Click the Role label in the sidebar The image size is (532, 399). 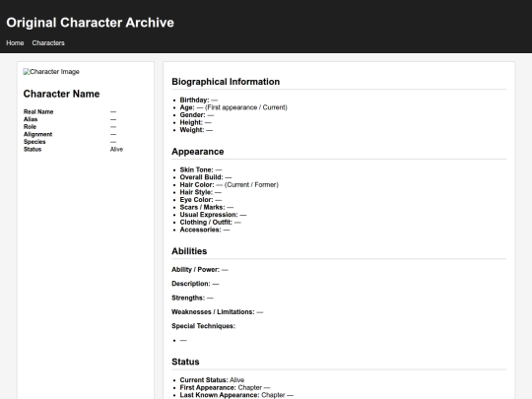[x=30, y=126]
